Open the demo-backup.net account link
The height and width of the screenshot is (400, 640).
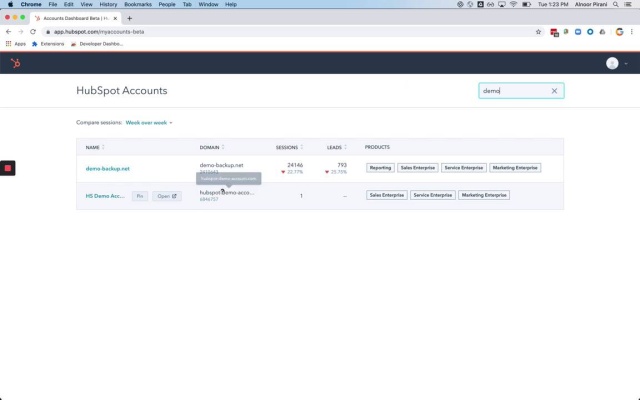(x=107, y=169)
